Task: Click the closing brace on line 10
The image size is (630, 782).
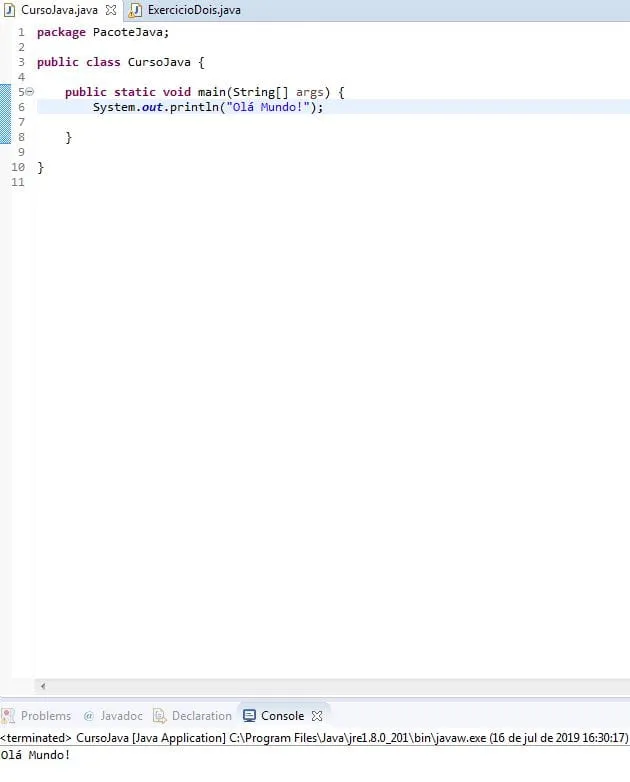Action: (41, 168)
